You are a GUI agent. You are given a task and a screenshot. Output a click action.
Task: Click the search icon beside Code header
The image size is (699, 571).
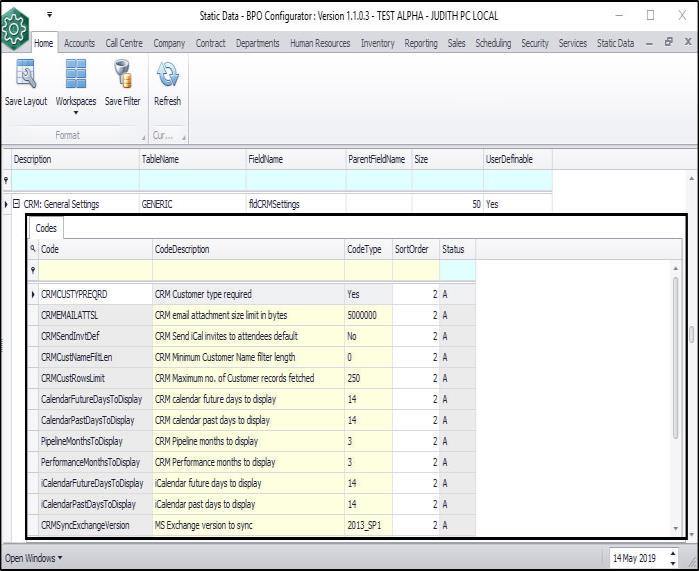click(33, 249)
